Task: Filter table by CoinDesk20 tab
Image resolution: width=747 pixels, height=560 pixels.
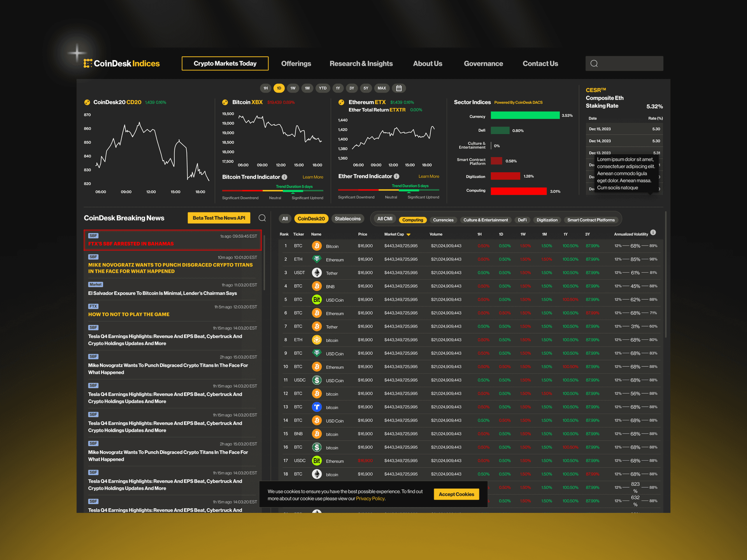Action: 311,219
